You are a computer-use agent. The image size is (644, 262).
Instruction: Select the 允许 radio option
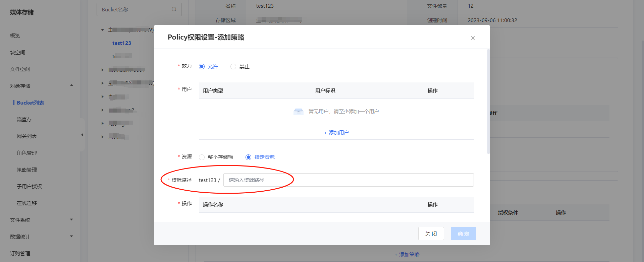[x=202, y=67]
